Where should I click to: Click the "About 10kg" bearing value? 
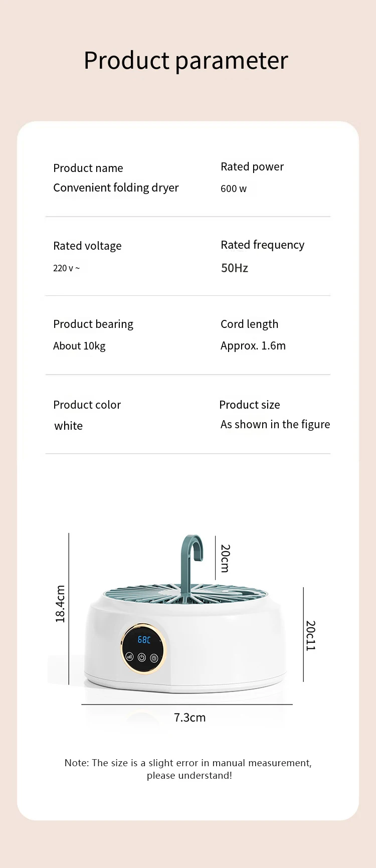(x=79, y=346)
